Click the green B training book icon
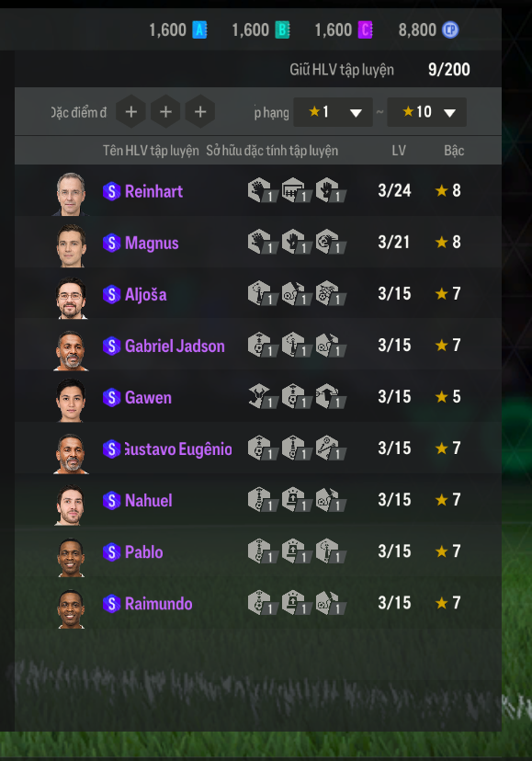This screenshot has height=761, width=532. (x=282, y=30)
